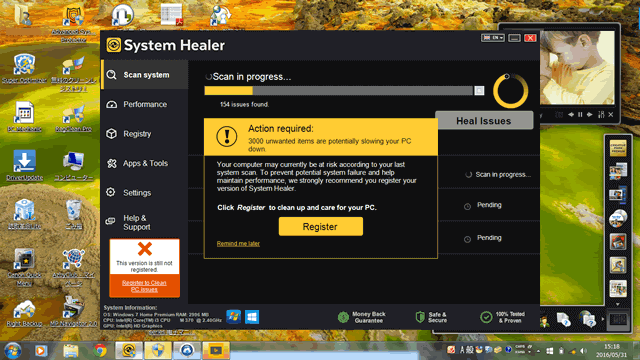The height and width of the screenshot is (360, 640).
Task: Open the Performance section
Action: pyautogui.click(x=144, y=104)
